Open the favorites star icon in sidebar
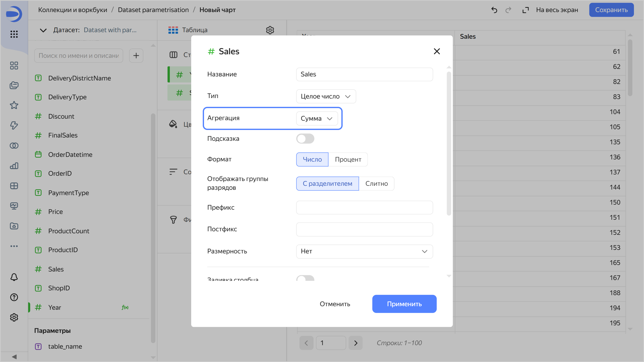Viewport: 644px width, 362px height. click(x=14, y=105)
